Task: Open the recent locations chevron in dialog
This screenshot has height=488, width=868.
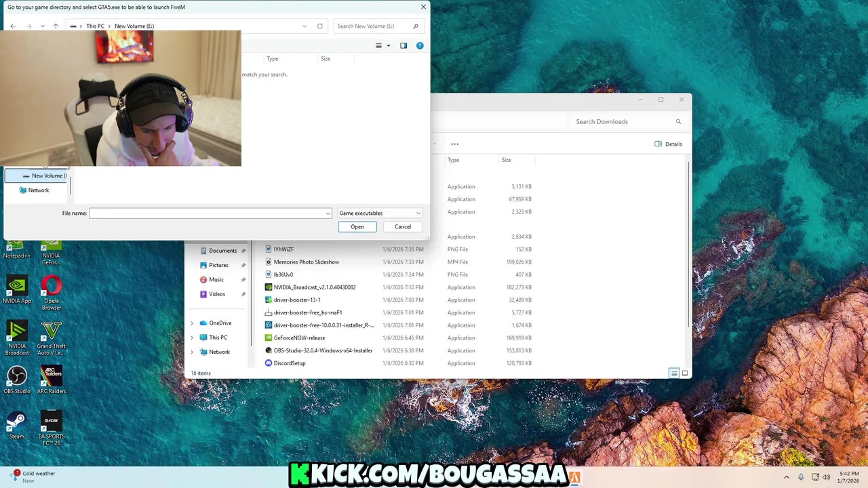Action: [x=42, y=26]
